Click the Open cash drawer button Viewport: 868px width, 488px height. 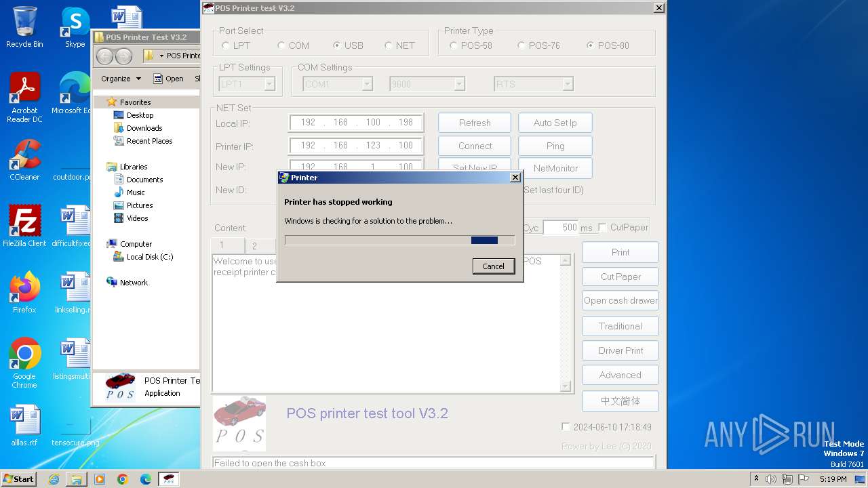(x=620, y=301)
